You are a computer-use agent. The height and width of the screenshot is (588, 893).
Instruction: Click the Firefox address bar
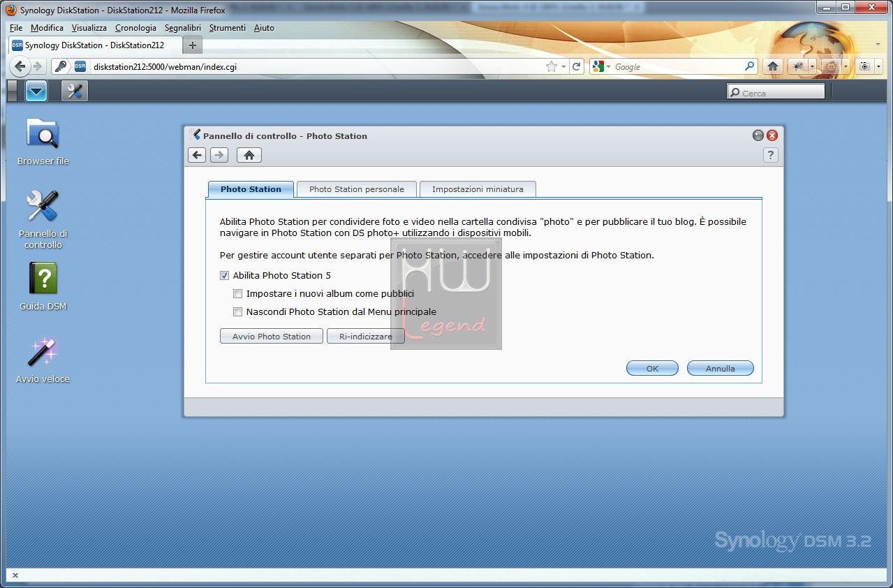pyautogui.click(x=317, y=66)
